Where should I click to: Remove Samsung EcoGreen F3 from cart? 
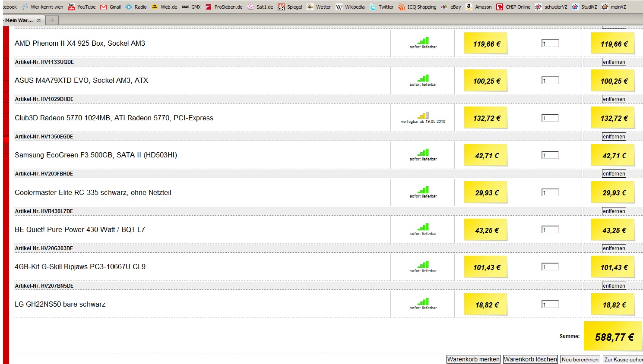614,137
